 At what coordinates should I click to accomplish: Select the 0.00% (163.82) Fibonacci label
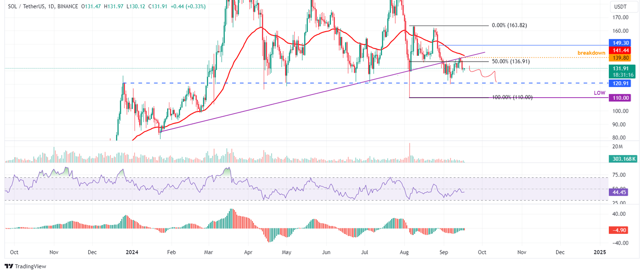coord(509,25)
